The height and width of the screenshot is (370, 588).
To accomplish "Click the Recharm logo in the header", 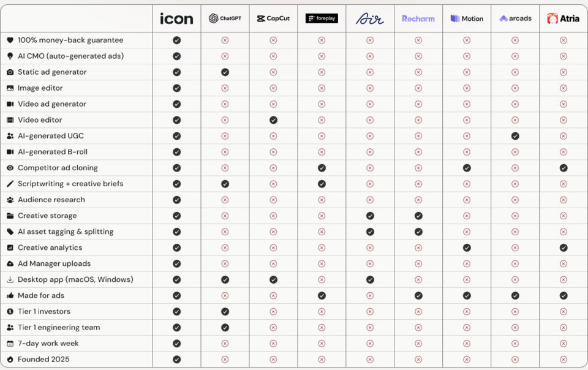I will click(x=418, y=19).
